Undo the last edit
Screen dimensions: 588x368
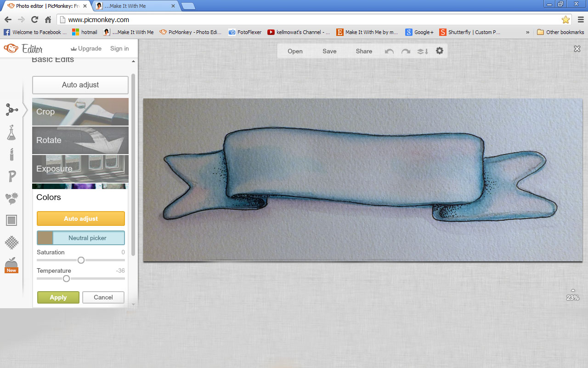point(388,51)
